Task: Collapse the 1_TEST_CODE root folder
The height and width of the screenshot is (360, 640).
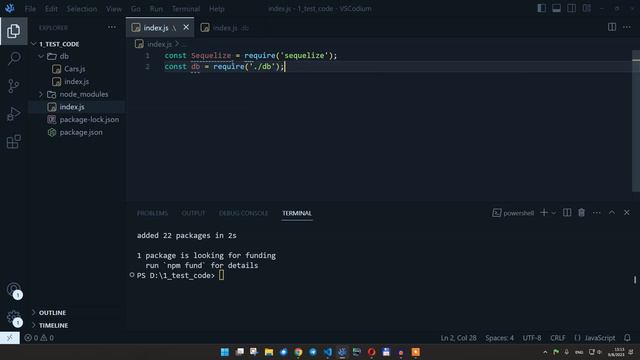Action: click(34, 44)
